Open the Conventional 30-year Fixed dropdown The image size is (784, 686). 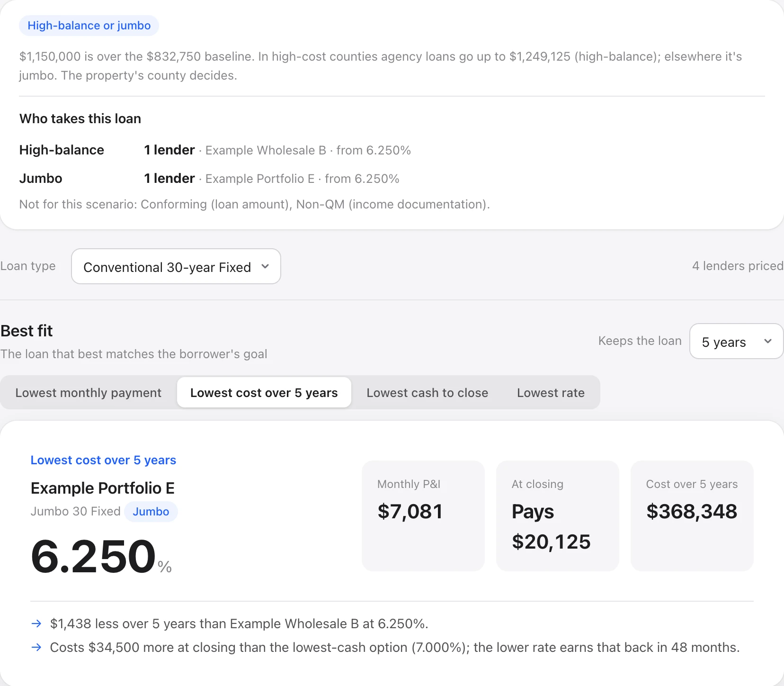tap(176, 266)
